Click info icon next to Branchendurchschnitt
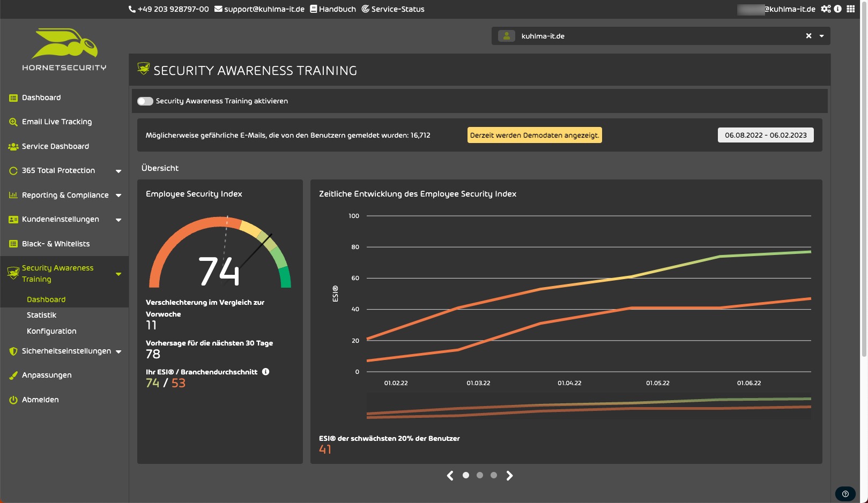 (x=265, y=372)
